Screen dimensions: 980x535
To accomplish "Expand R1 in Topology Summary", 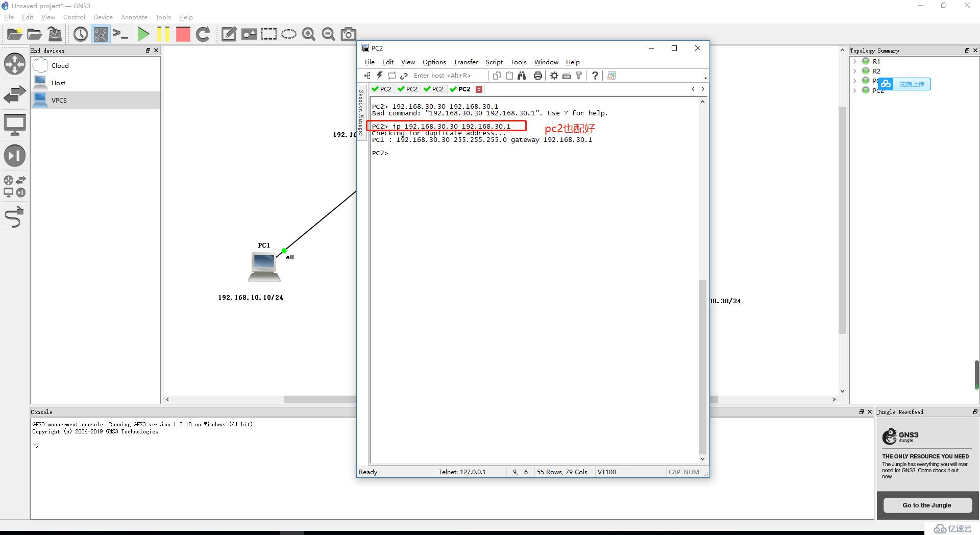I will 854,61.
